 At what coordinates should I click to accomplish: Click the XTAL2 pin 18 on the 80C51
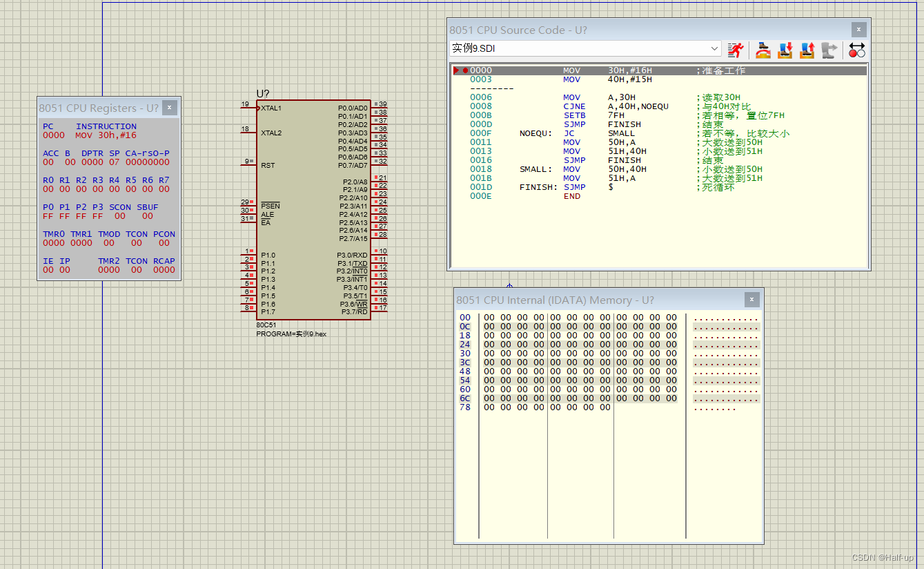tap(248, 133)
